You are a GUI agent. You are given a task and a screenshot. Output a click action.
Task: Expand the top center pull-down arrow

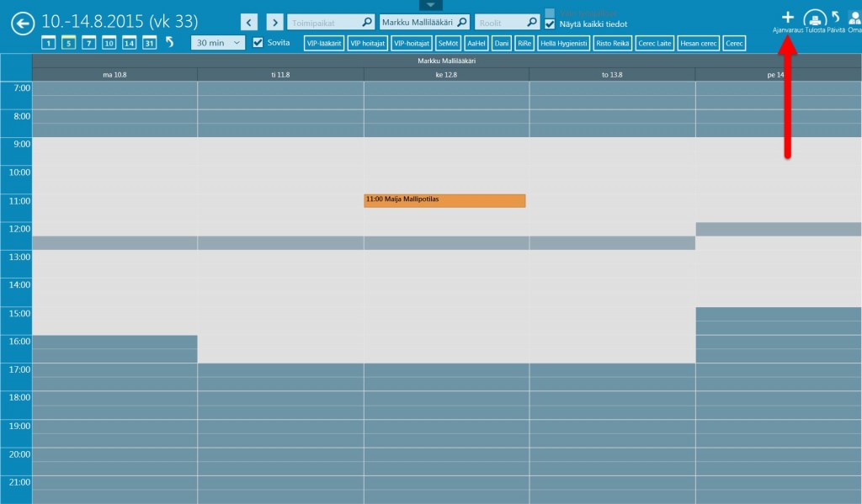[430, 5]
